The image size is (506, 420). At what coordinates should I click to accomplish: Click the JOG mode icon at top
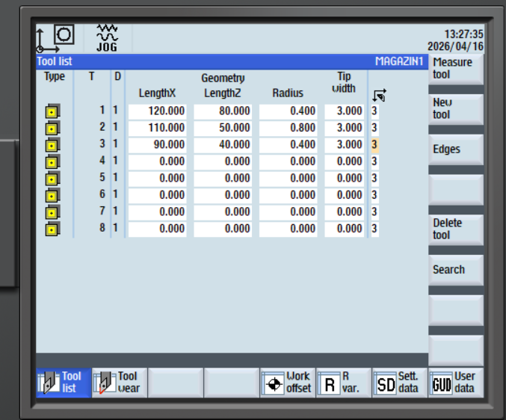tap(107, 38)
